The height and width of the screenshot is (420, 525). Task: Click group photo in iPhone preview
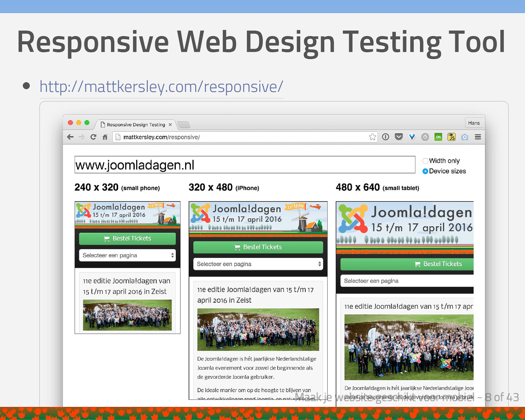point(258,329)
